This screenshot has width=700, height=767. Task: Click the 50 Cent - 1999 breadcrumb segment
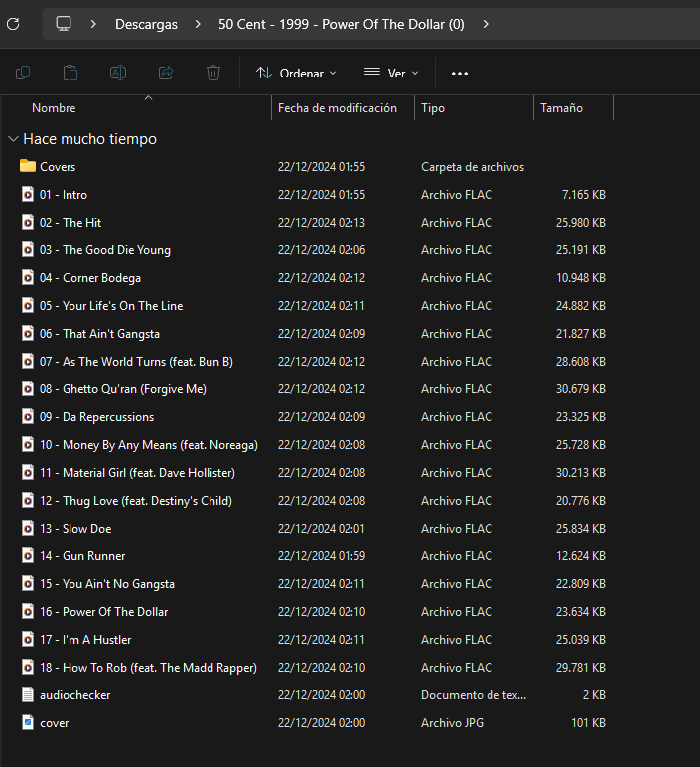pos(342,24)
